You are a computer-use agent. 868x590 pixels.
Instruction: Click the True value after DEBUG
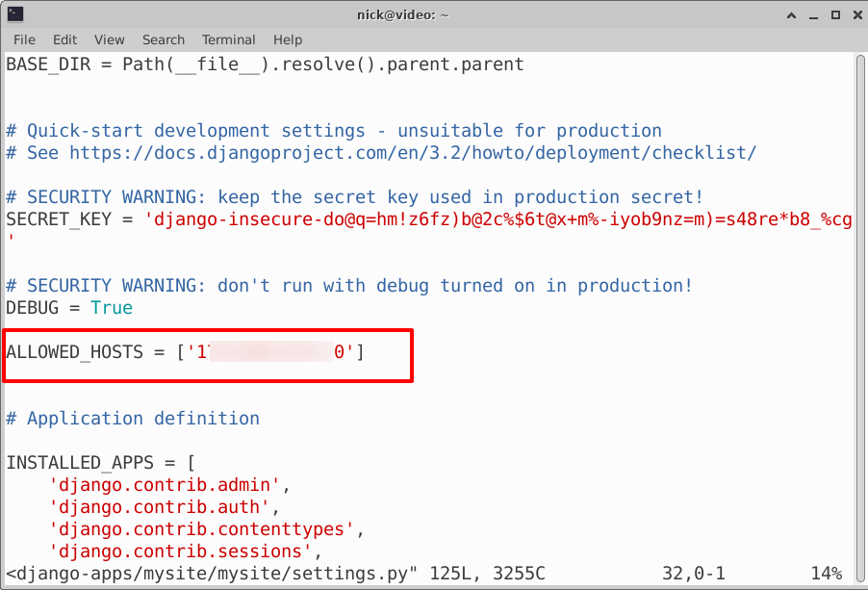tap(112, 308)
